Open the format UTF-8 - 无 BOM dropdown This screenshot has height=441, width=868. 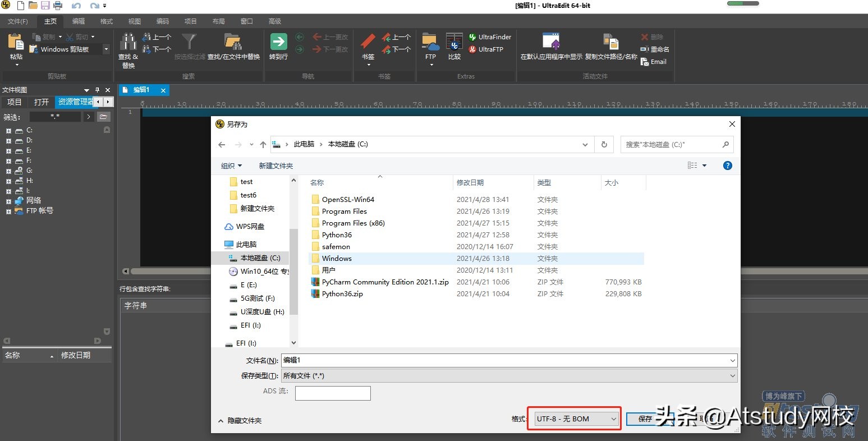[x=576, y=419]
